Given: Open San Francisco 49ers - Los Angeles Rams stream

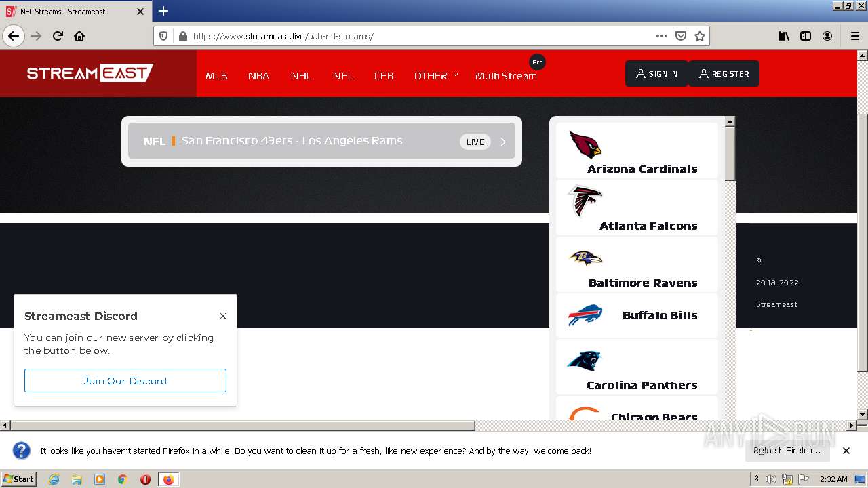Looking at the screenshot, I should [x=321, y=141].
